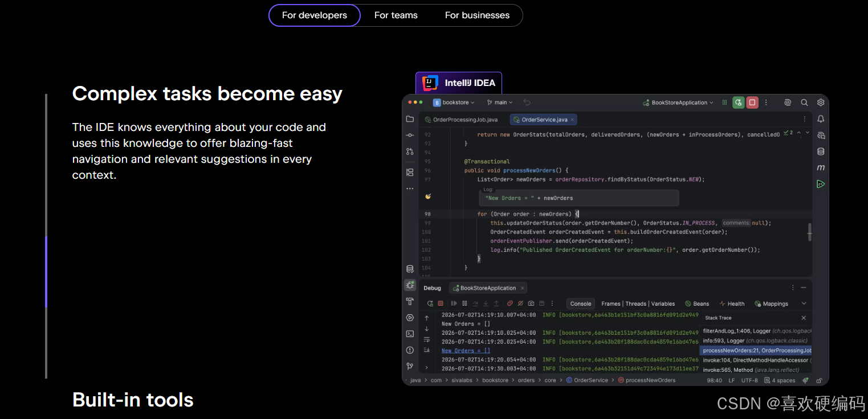The width and height of the screenshot is (868, 419).
Task: Toggle Mute Breakpoints in Debug toolbar
Action: click(520, 303)
